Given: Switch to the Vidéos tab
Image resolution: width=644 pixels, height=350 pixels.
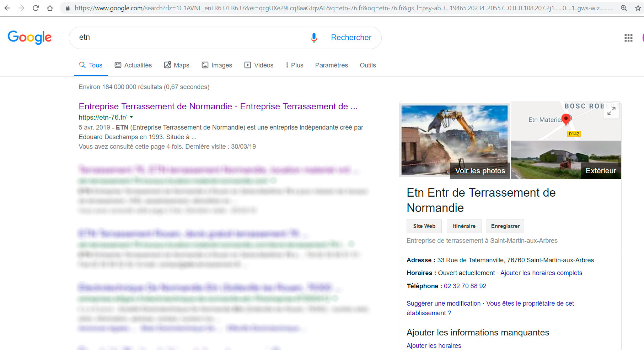Looking at the screenshot, I should (x=259, y=65).
